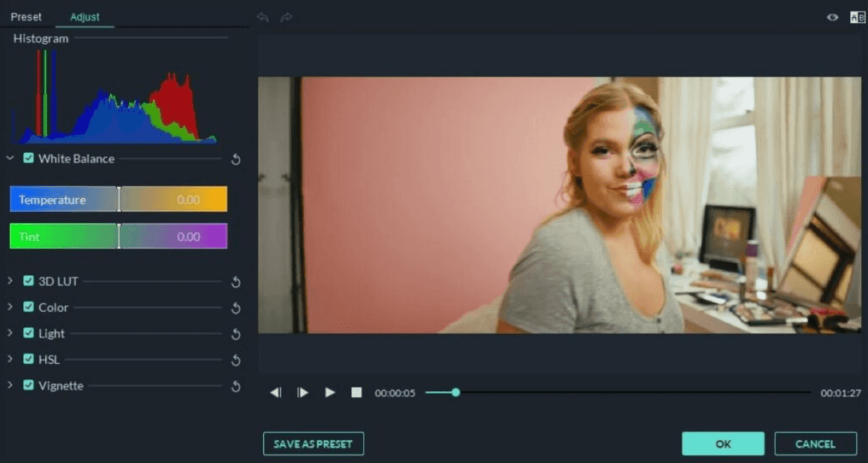Toggle the A/B compare view icon
This screenshot has height=463, width=868.
point(857,17)
